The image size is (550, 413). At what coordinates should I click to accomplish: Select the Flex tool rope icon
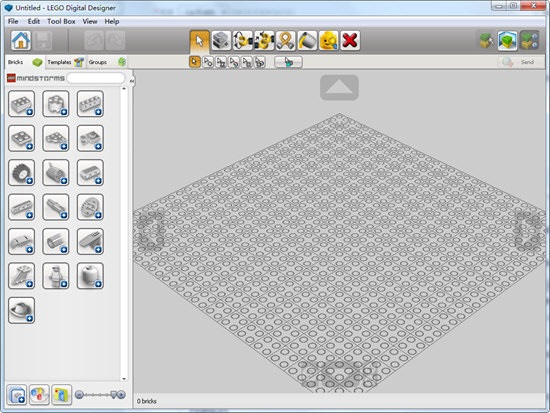286,41
